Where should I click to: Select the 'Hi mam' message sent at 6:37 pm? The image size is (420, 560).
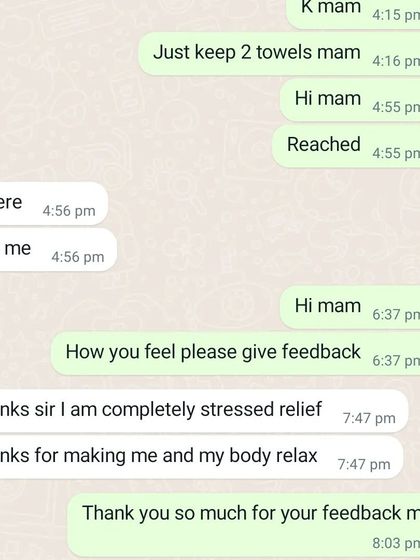350,307
